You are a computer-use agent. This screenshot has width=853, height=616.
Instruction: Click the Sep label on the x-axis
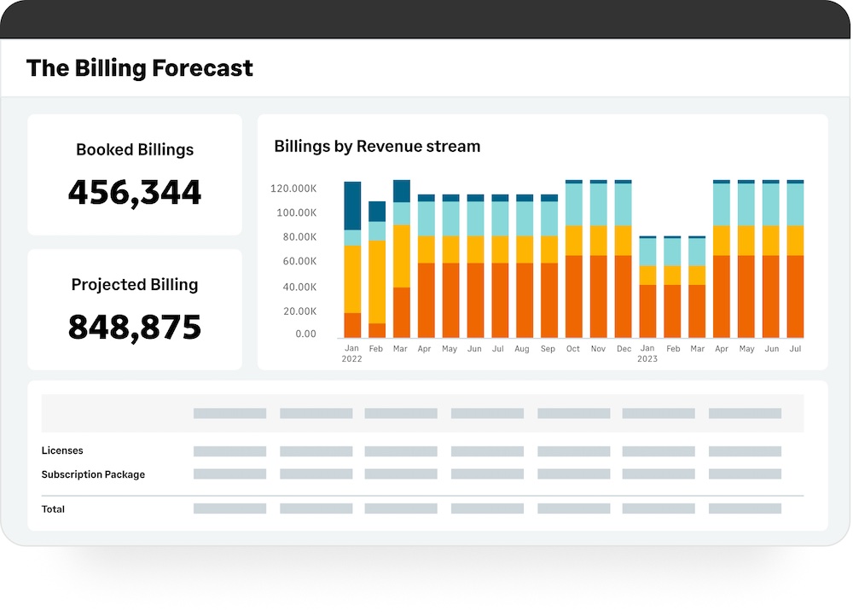[548, 349]
